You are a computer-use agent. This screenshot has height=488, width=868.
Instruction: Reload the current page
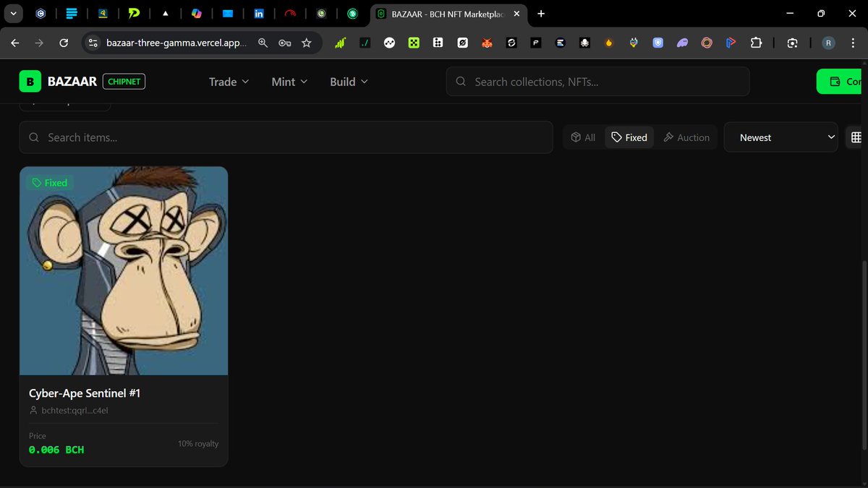point(64,43)
